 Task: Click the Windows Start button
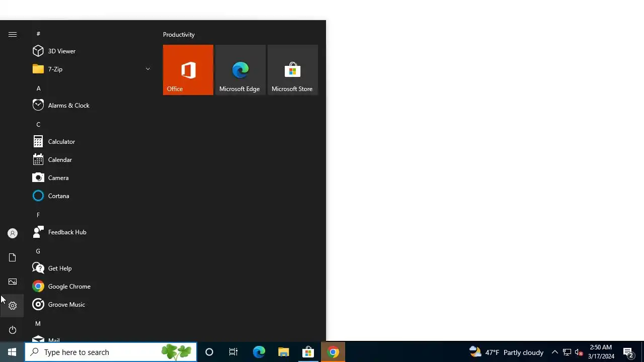(12, 352)
